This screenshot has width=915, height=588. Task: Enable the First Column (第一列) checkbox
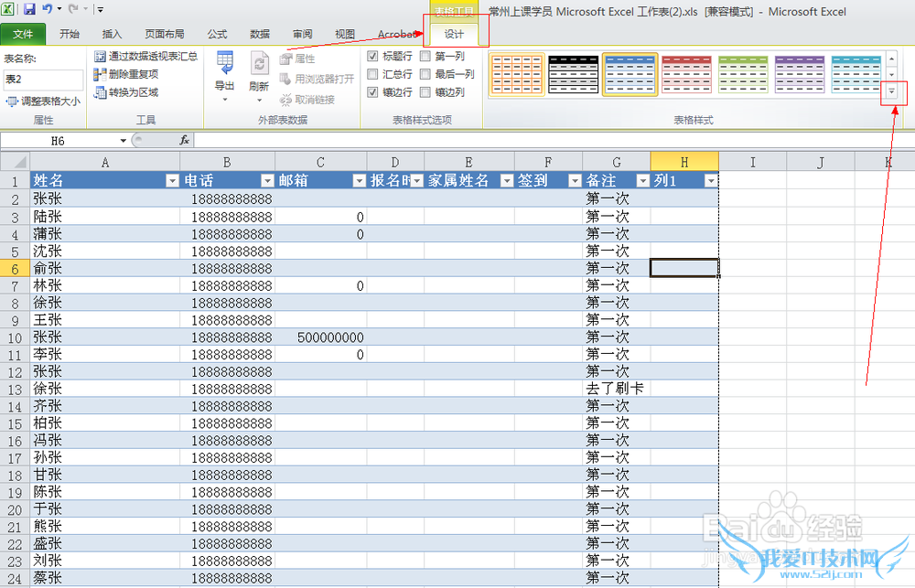tap(425, 57)
